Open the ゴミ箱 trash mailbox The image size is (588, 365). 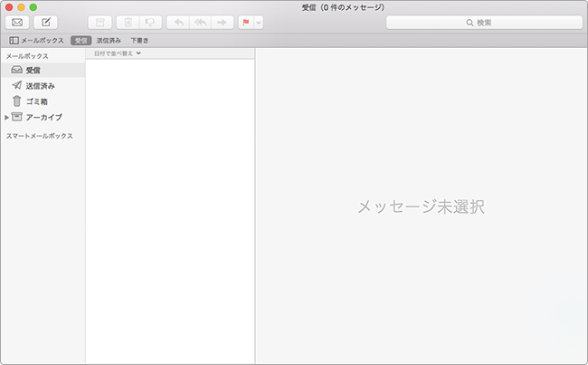click(36, 101)
